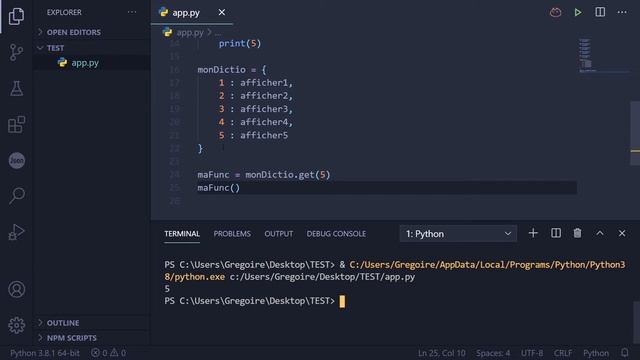This screenshot has width=640, height=360.
Task: Click the 2 : afficher2, line
Action: (x=256, y=96)
